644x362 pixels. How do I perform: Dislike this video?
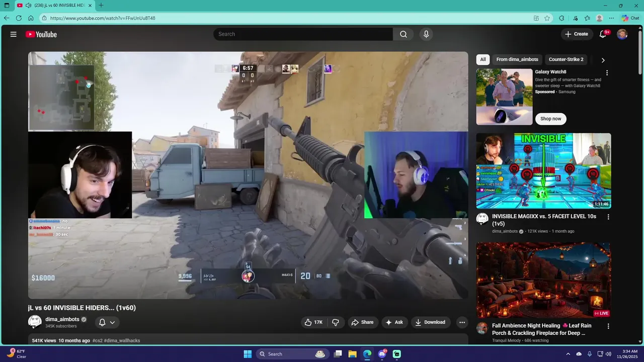[x=336, y=322]
